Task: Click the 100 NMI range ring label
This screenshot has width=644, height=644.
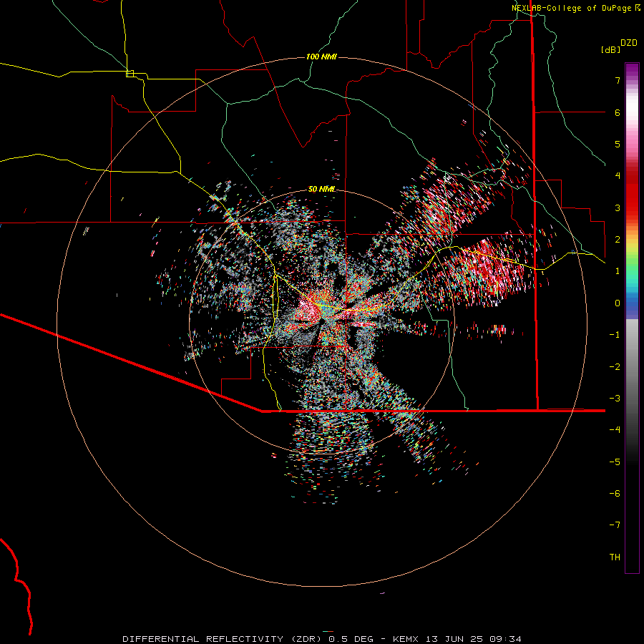Action: coord(321,57)
